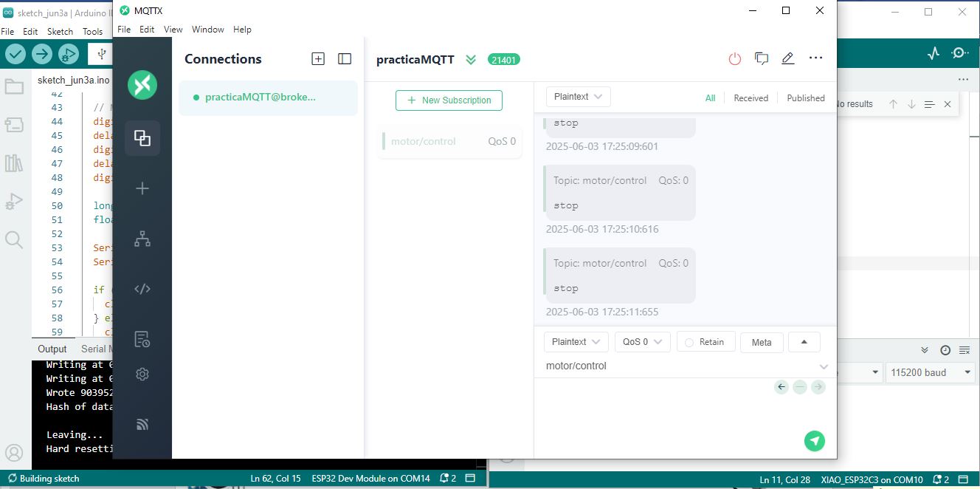Add new connection via Connections plus box
Viewport: 980px width, 489px height.
tap(318, 59)
